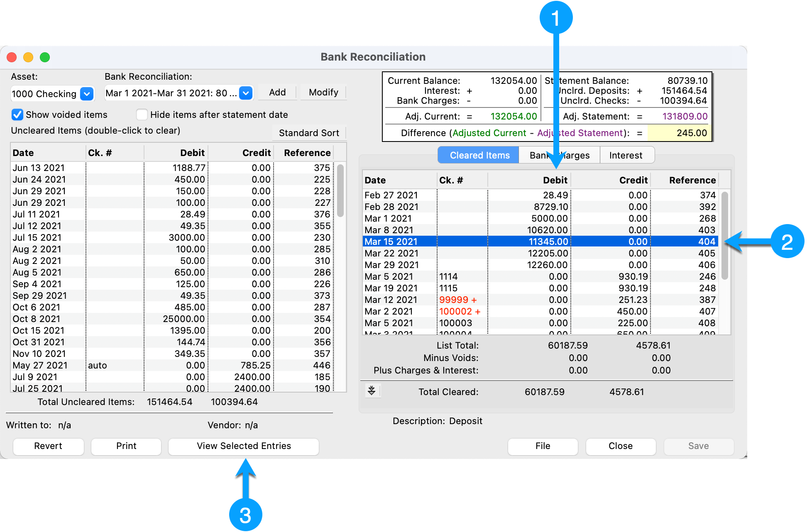807x532 pixels.
Task: Click the green zoom window button
Action: [x=45, y=57]
